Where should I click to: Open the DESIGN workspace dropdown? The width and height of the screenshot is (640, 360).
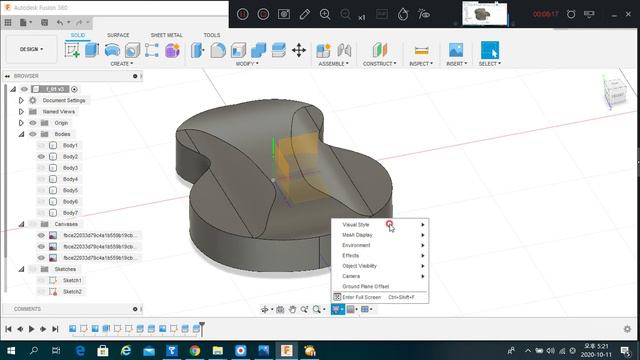coord(31,49)
